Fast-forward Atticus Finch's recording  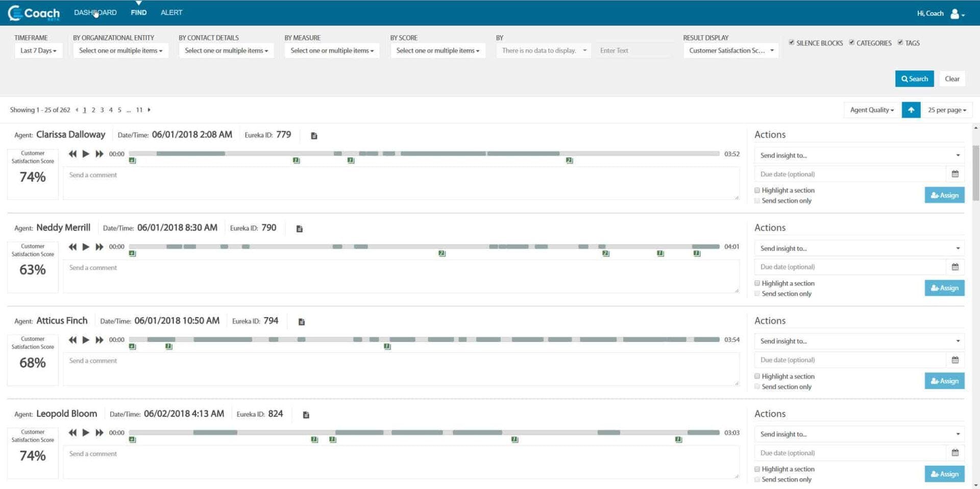99,339
